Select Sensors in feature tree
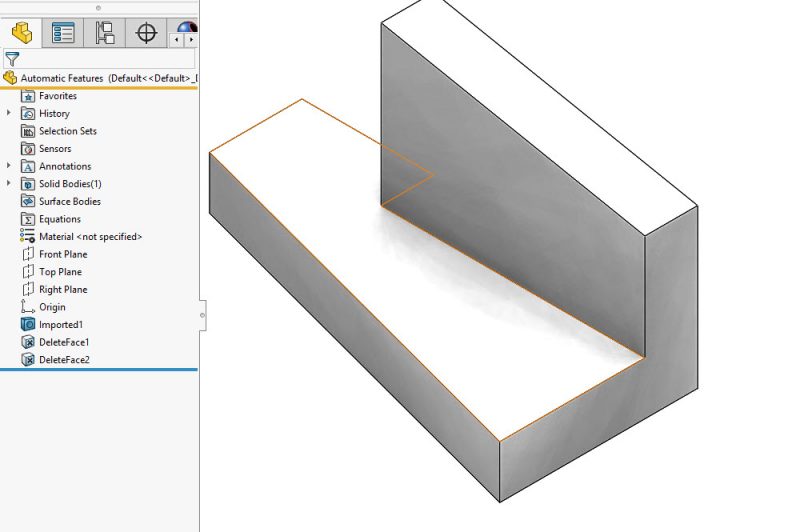This screenshot has width=800, height=532. coord(55,149)
